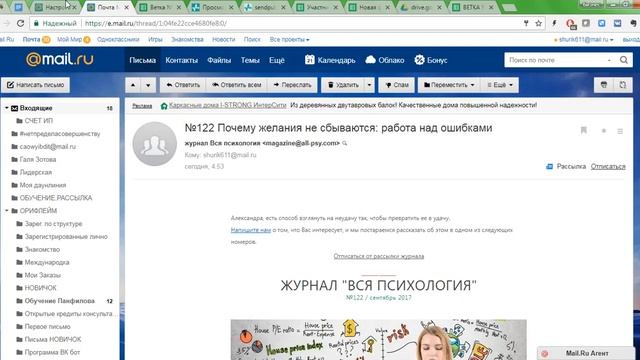Open Международка folder
The width and height of the screenshot is (640, 360).
pyautogui.click(x=47, y=262)
